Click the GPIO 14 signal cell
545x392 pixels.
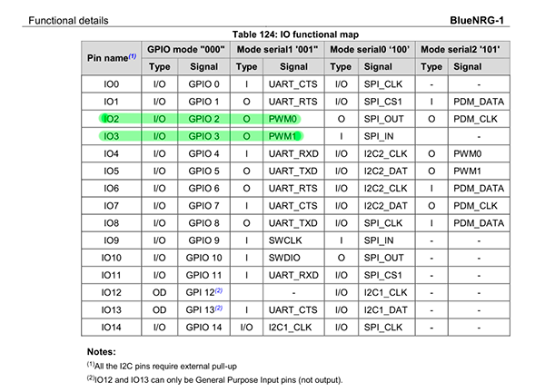pos(203,326)
